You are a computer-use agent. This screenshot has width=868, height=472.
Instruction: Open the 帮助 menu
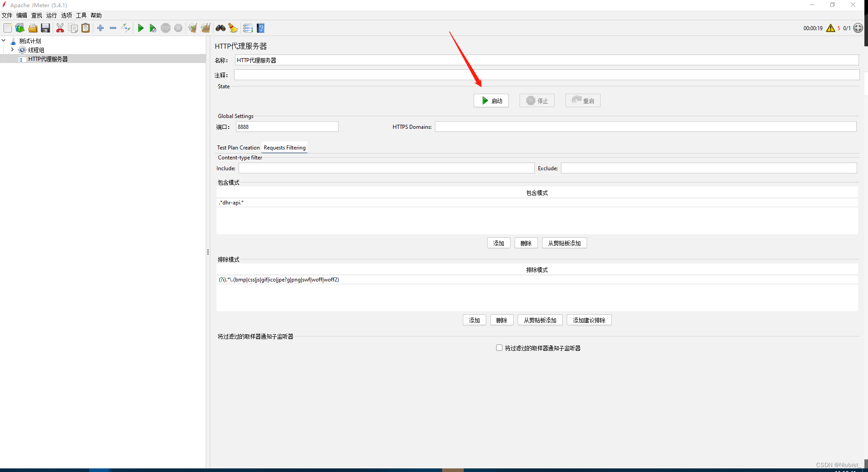(x=96, y=15)
